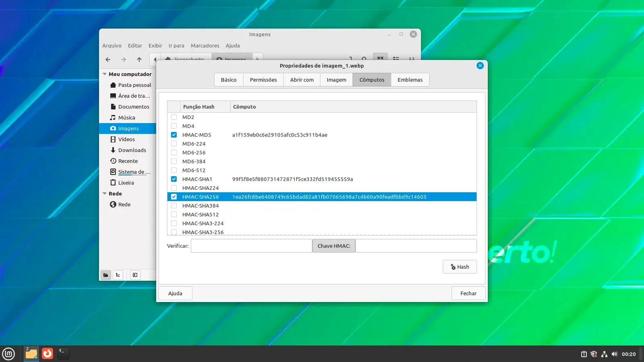Open file manager from the taskbar
The height and width of the screenshot is (362, 644).
click(31, 354)
